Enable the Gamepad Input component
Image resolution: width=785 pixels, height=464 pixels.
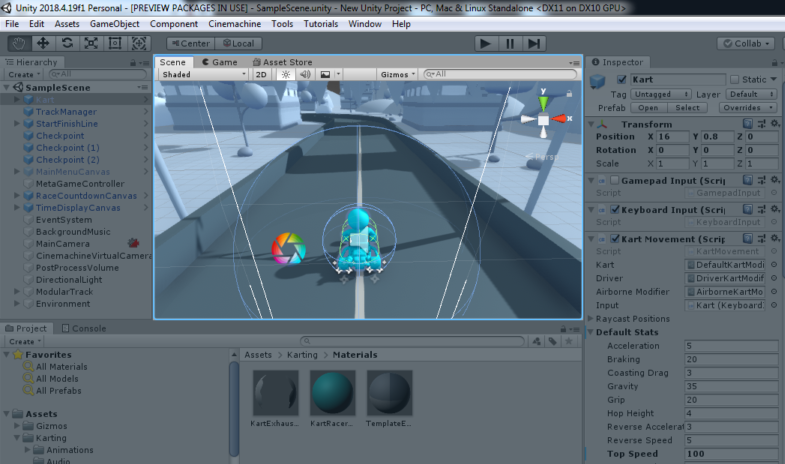(615, 180)
